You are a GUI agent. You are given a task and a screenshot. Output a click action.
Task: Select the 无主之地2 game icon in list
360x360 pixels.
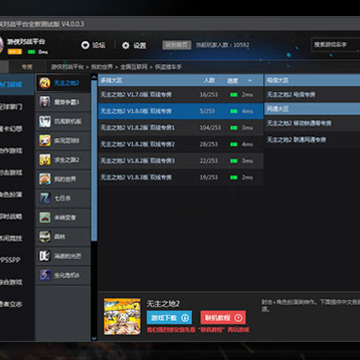45,83
